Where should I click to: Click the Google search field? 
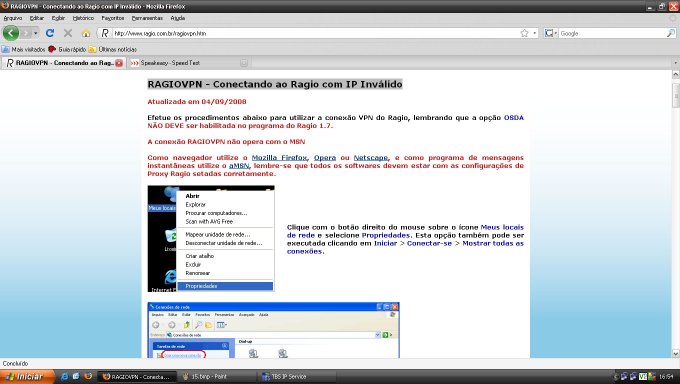[x=612, y=33]
